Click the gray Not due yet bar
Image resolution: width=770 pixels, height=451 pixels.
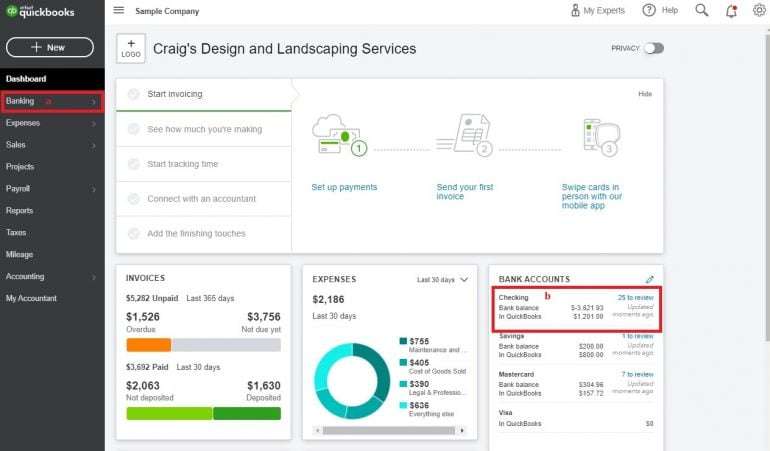226,345
